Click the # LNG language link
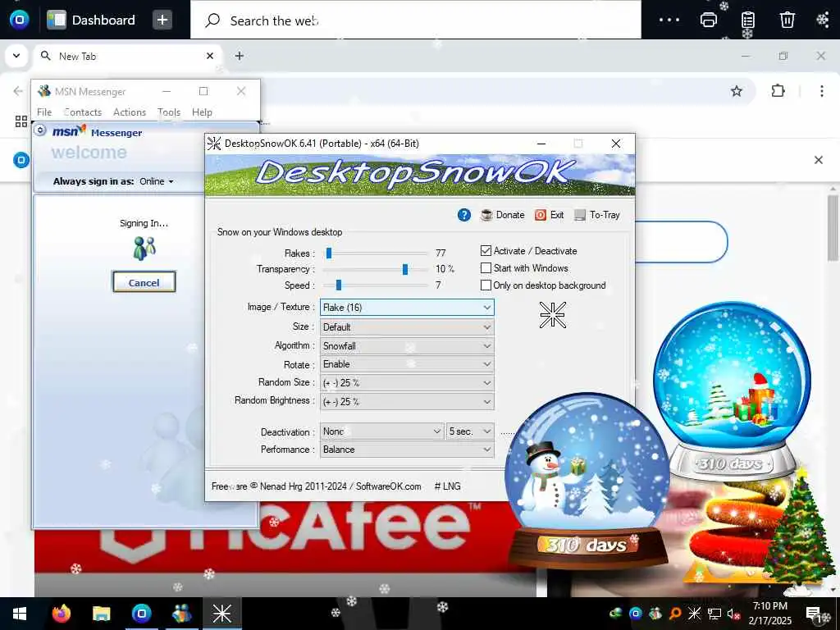840x630 pixels. (x=447, y=486)
